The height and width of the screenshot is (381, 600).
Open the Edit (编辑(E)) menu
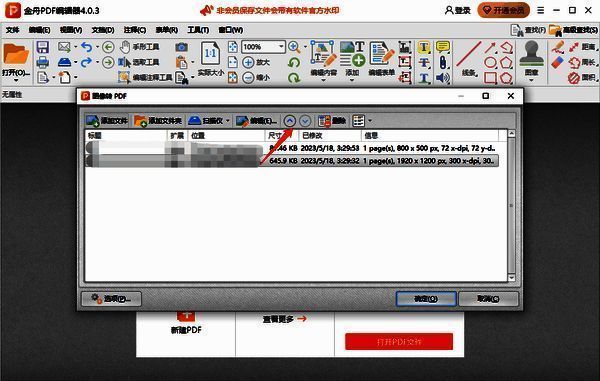tap(39, 30)
